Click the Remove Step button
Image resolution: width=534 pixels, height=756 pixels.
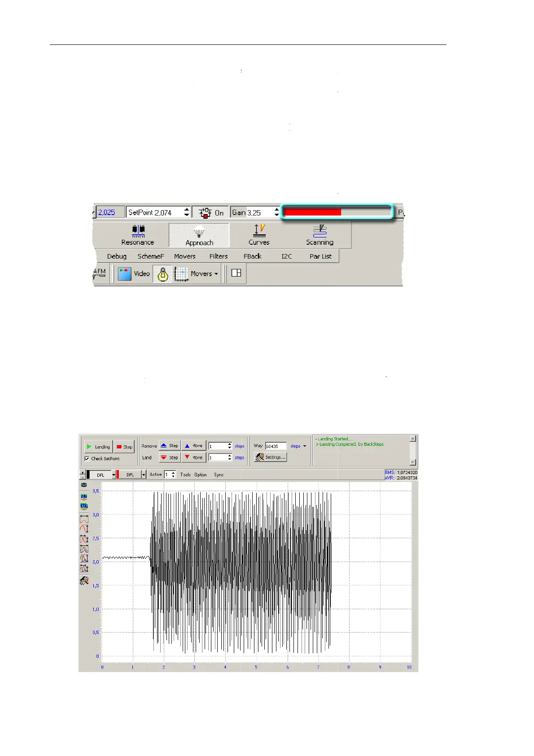pyautogui.click(x=170, y=446)
